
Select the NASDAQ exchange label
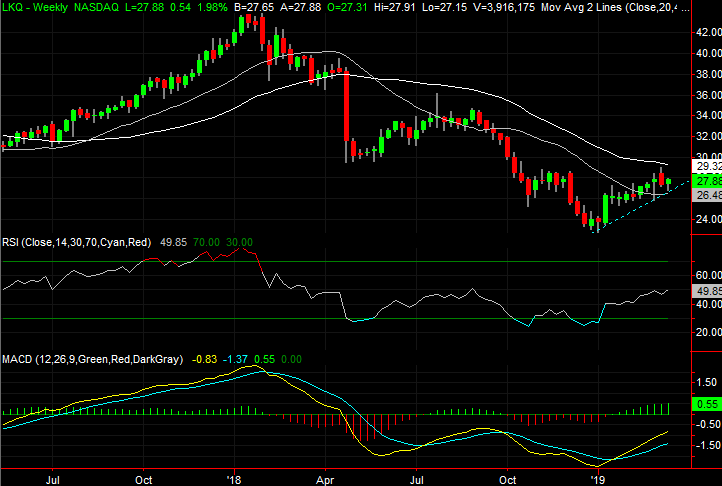click(96, 7)
